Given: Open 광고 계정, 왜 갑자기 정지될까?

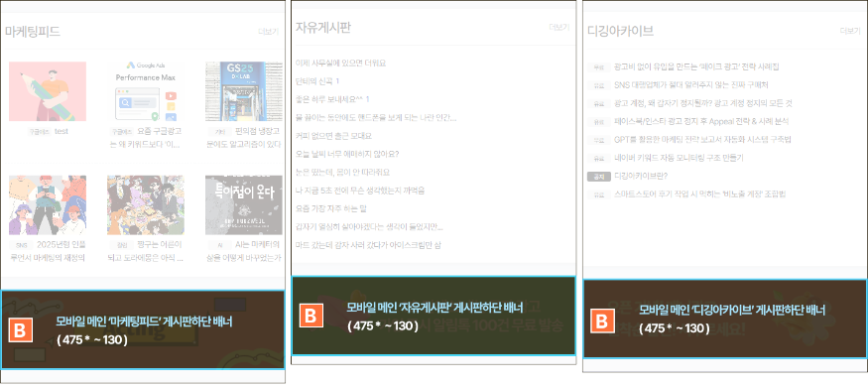Looking at the screenshot, I should click(x=703, y=103).
